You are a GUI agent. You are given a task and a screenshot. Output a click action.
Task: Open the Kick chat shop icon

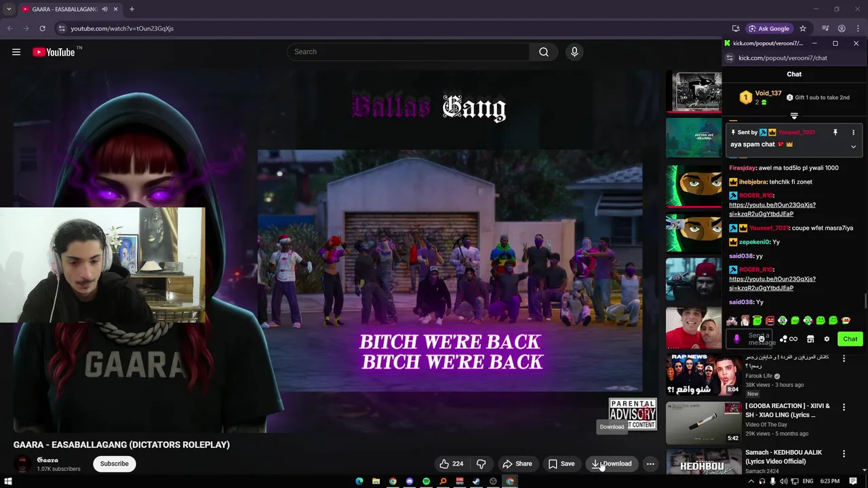(x=810, y=339)
